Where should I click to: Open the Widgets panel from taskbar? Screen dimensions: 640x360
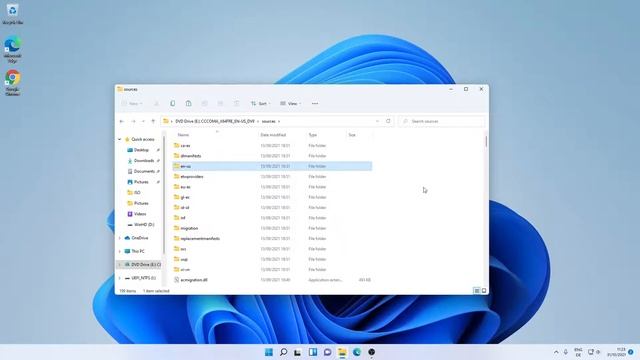(x=313, y=352)
